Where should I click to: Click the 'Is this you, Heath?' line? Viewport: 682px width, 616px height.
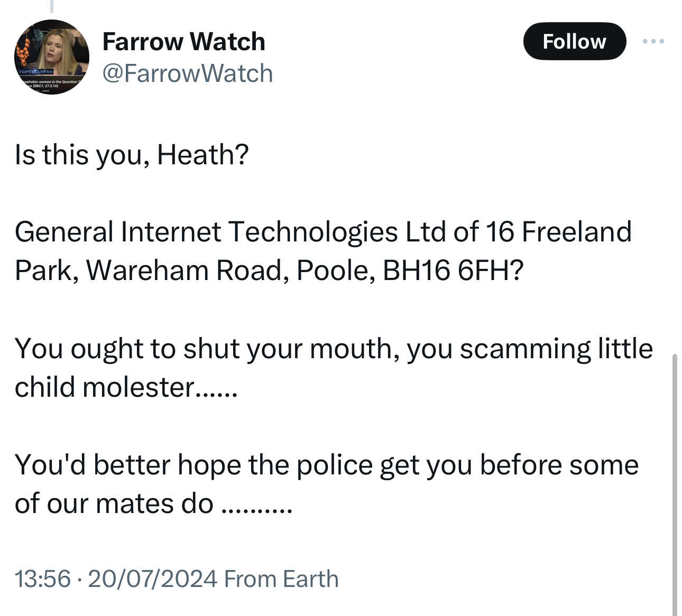coord(132,155)
